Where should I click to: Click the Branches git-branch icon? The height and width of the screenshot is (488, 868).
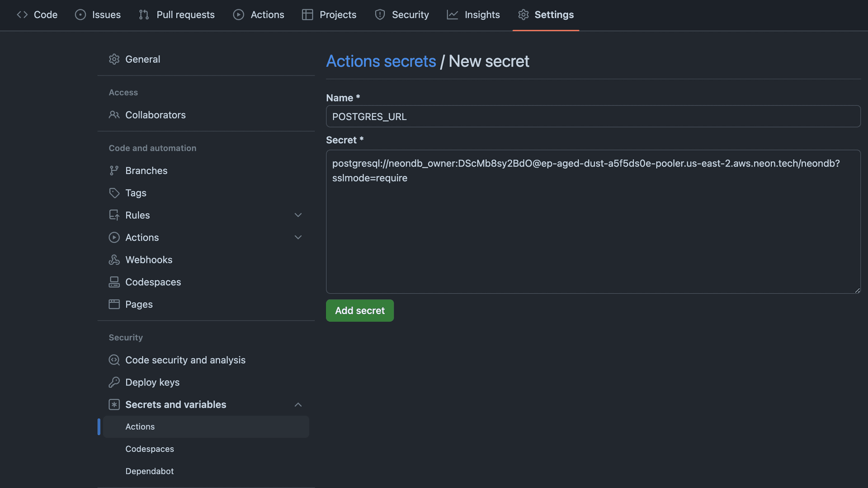[x=114, y=170]
